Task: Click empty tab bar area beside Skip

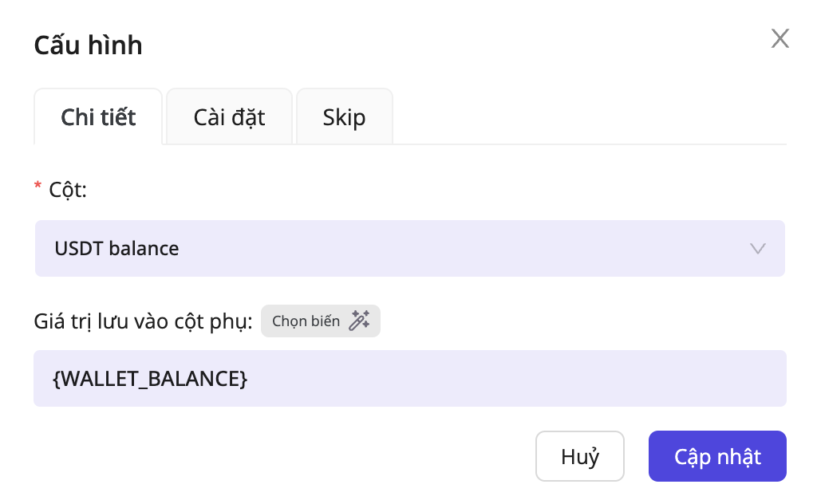Action: (x=590, y=118)
